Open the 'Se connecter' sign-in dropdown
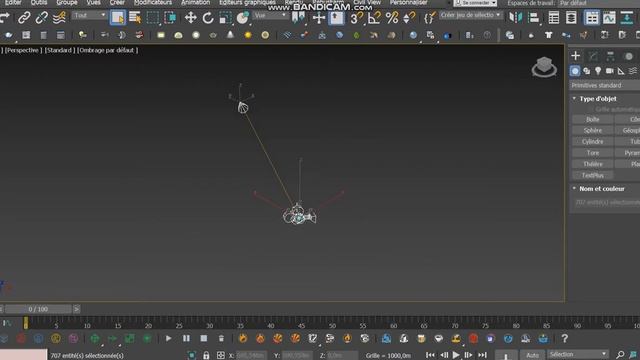The image size is (640, 360). [x=475, y=3]
